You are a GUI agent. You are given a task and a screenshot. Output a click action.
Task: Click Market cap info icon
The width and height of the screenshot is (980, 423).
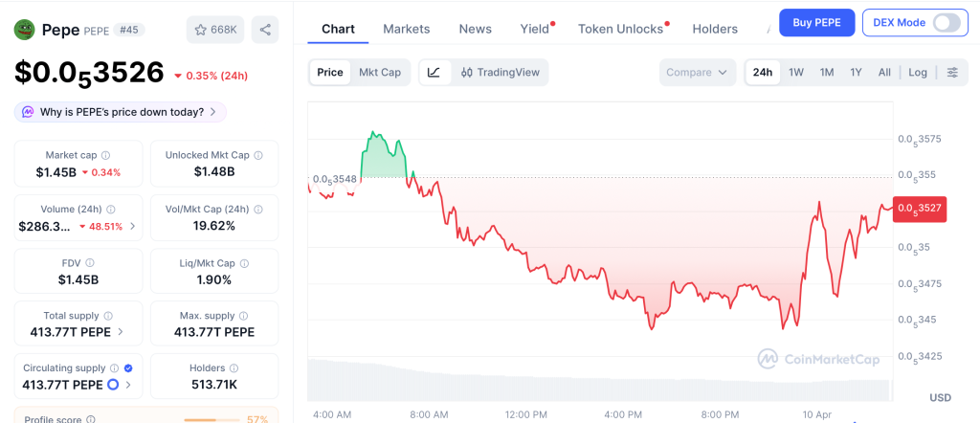tap(105, 155)
